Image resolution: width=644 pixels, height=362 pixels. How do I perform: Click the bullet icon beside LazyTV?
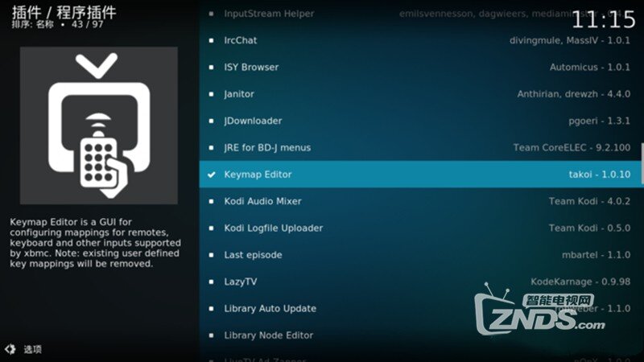pos(211,282)
